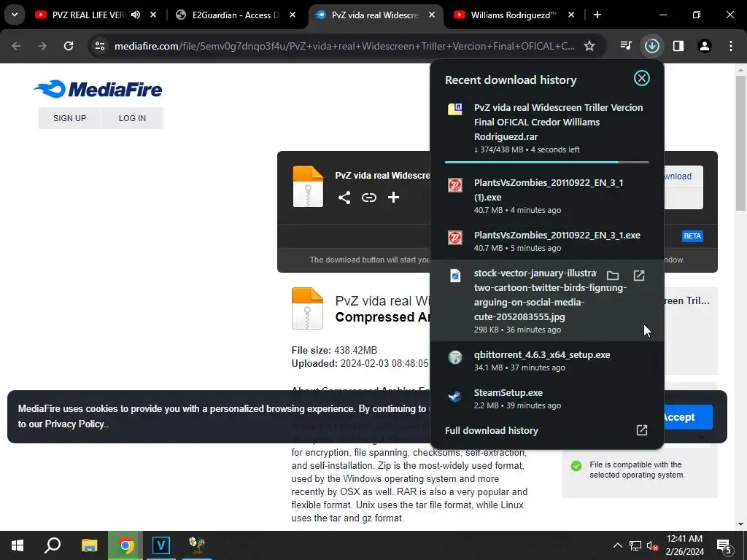Add the file with the plus icon
Image resolution: width=747 pixels, height=560 pixels.
(x=393, y=197)
